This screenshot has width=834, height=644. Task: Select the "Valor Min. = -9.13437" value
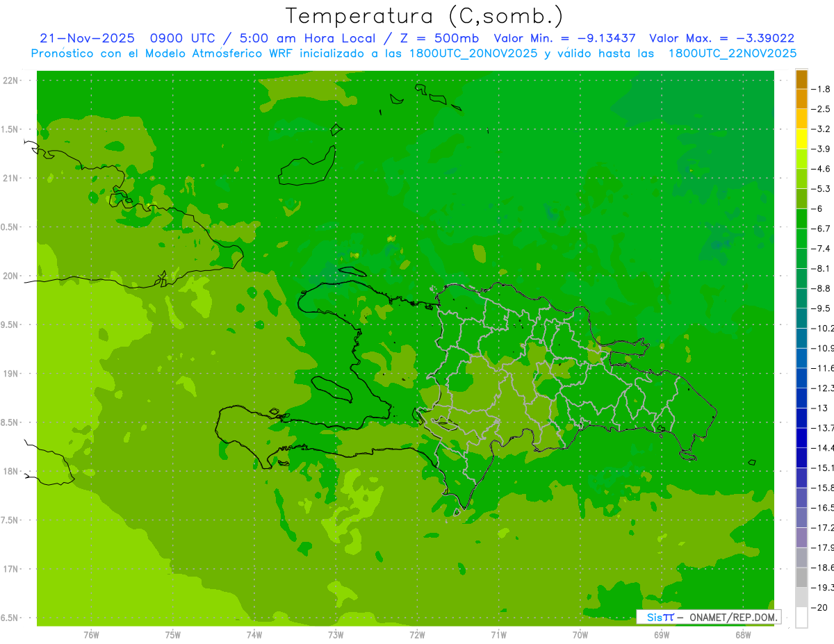pos(564,38)
